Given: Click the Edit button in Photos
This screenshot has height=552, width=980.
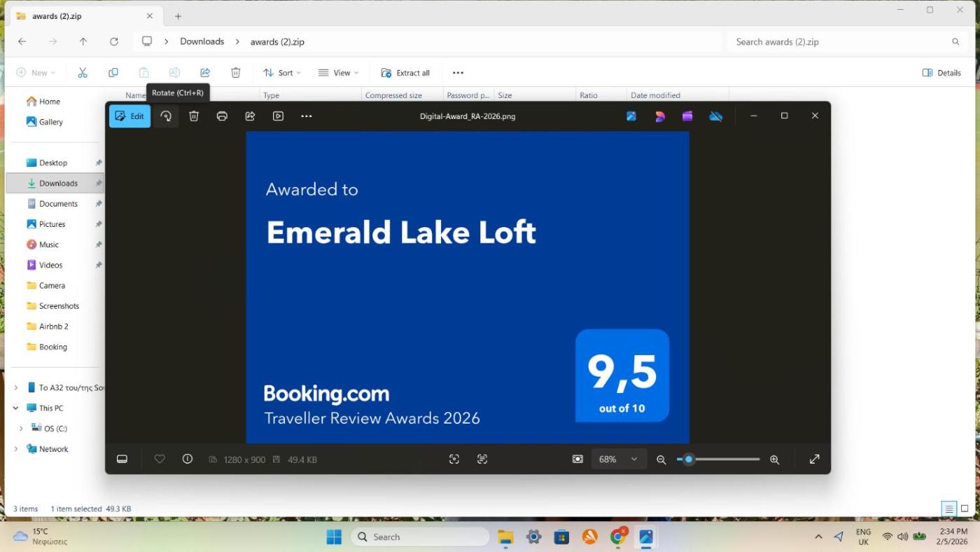Looking at the screenshot, I should point(129,116).
